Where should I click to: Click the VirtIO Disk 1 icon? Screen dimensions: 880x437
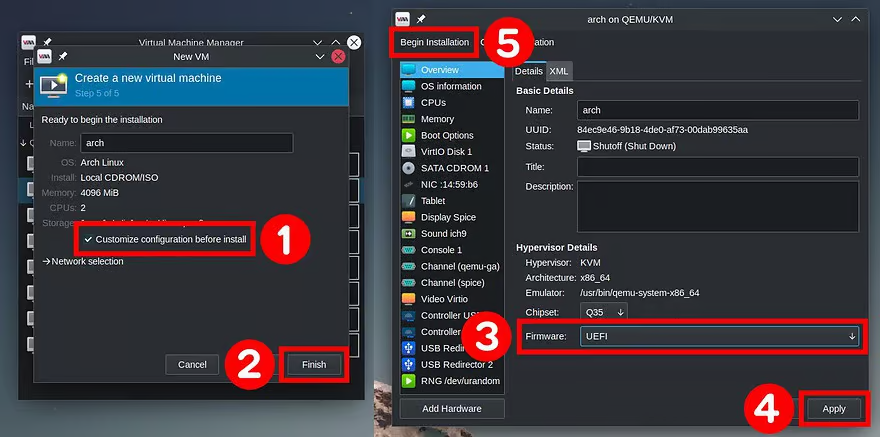[x=409, y=151]
